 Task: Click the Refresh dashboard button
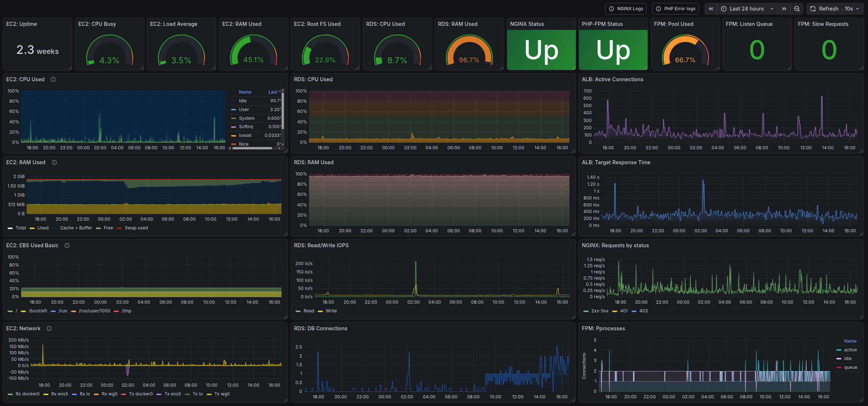[x=824, y=9]
